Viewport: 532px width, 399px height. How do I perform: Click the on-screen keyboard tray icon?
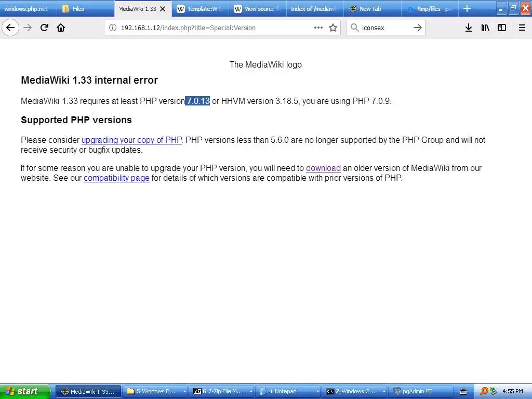click(463, 391)
